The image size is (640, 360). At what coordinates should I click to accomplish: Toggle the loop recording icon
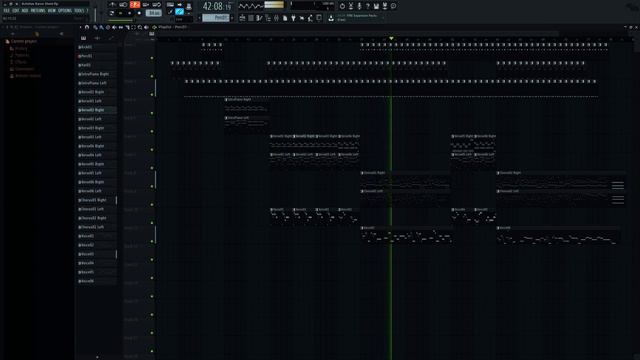click(x=157, y=4)
